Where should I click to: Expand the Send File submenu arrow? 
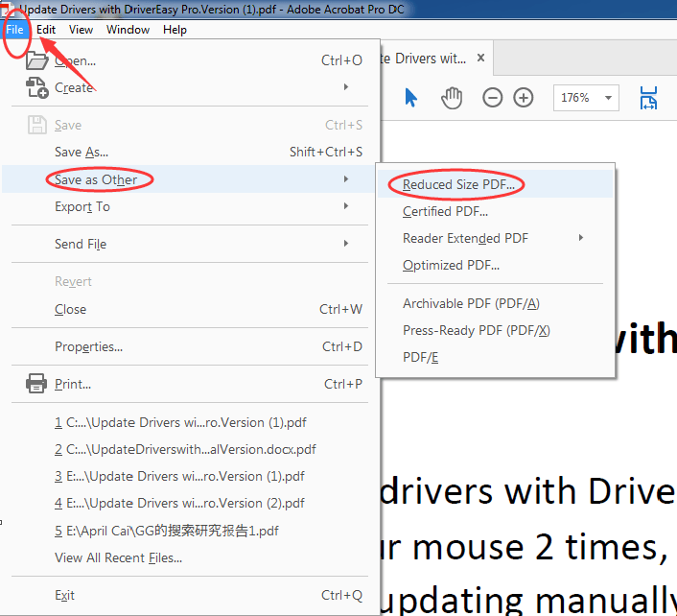point(346,244)
